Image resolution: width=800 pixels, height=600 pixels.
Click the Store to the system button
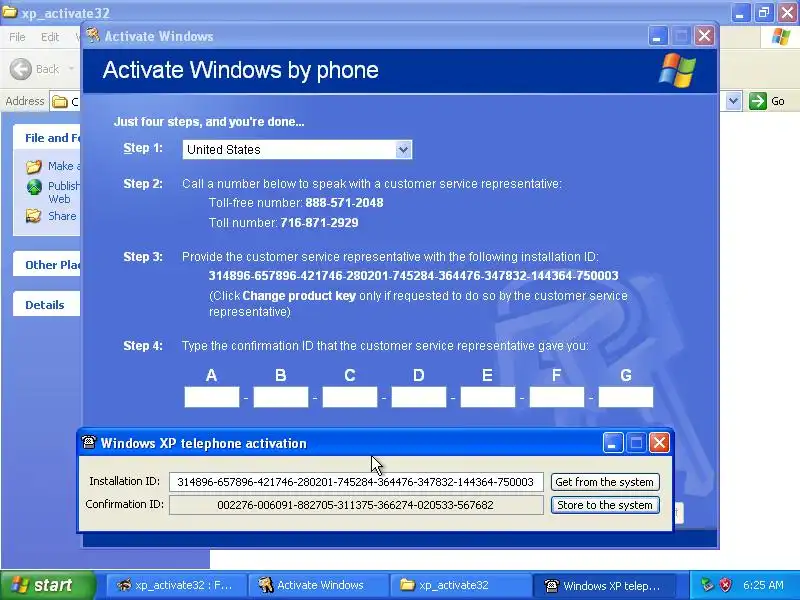605,505
